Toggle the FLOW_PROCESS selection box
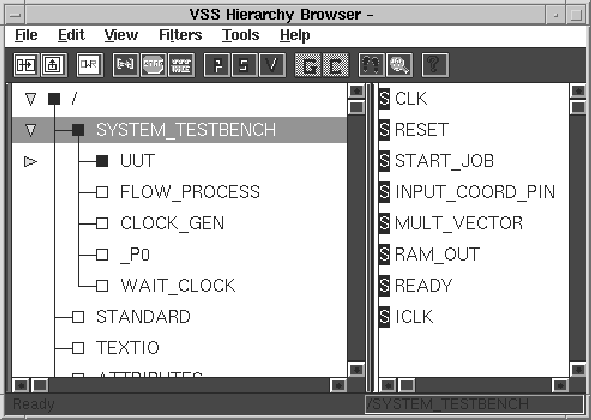The height and width of the screenshot is (420, 591). 102,192
